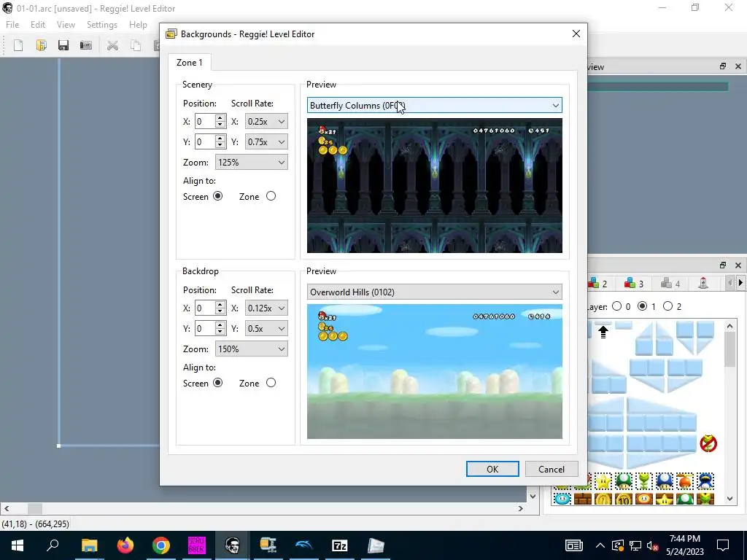Screen dimensions: 747x560
Task: Float the palette panel with undock button
Action: 723,265
